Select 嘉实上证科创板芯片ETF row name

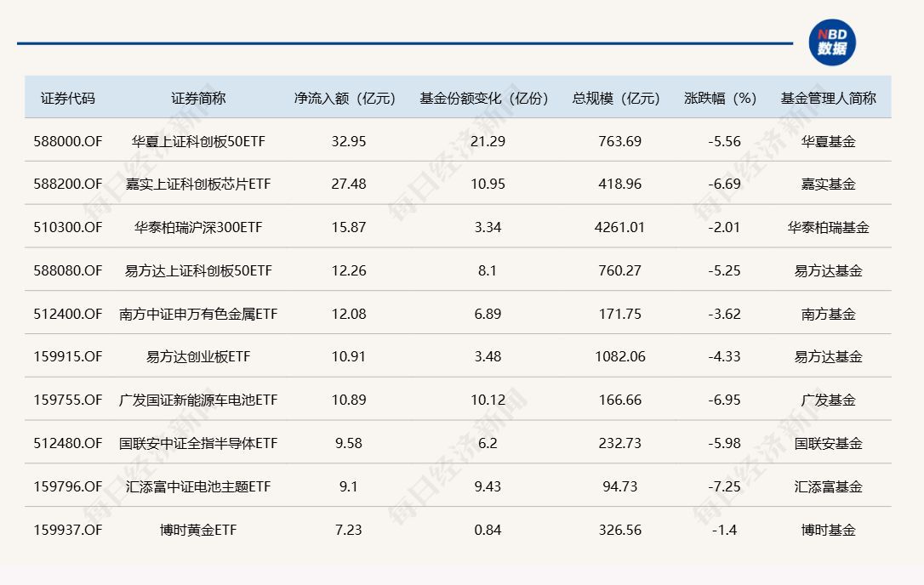[x=198, y=185]
